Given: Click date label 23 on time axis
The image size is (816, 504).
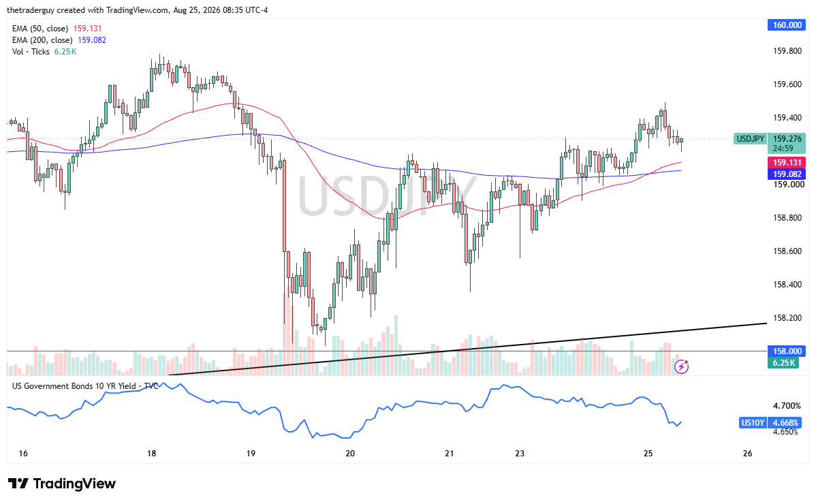Looking at the screenshot, I should coord(520,454).
